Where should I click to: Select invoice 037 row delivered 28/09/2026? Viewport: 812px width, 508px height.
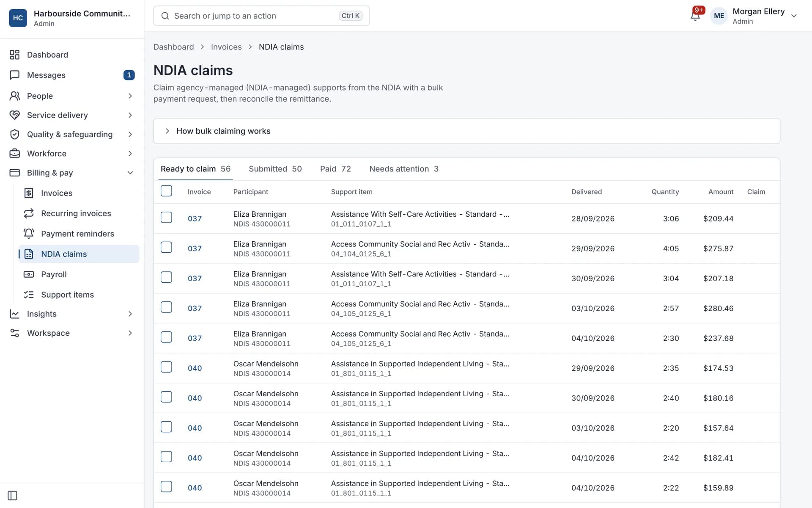click(166, 218)
